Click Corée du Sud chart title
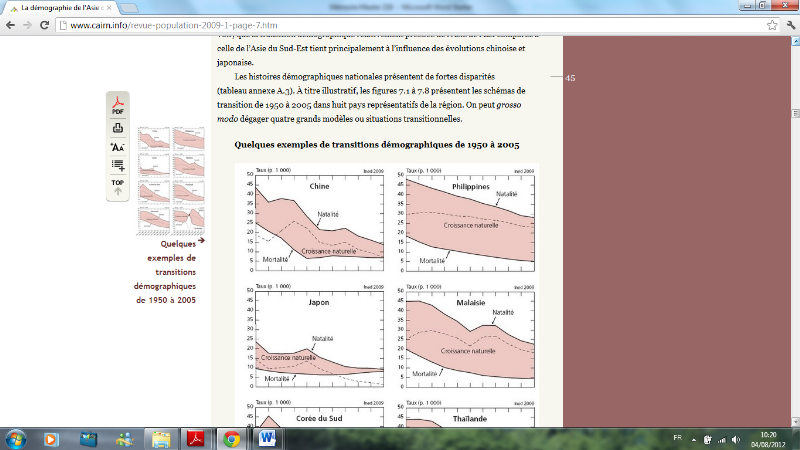Screen dimensions: 800x450 pyautogui.click(x=319, y=418)
